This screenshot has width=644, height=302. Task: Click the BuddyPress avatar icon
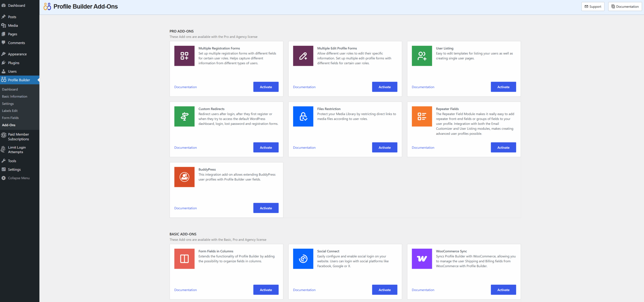pos(184,177)
